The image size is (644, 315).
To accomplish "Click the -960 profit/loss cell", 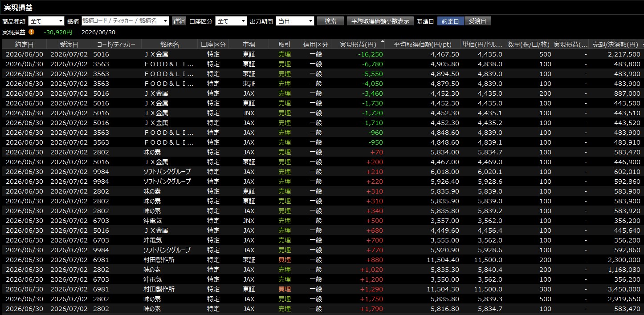I will coord(375,133).
